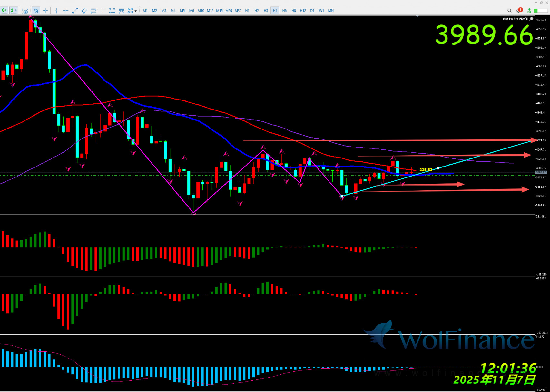Click the green connection status bar
550x392 pixels.
[541, 11]
